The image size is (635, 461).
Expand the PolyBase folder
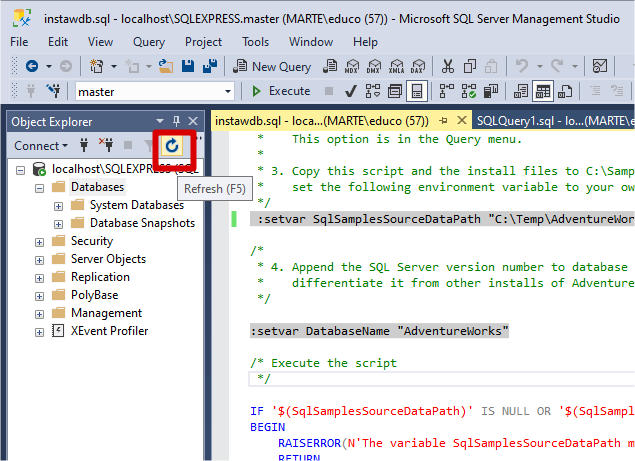click(x=39, y=296)
